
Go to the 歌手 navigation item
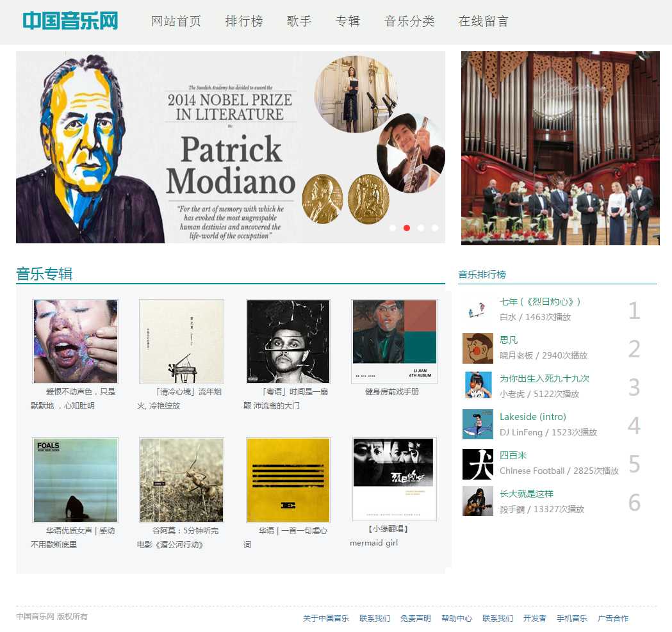tap(299, 21)
